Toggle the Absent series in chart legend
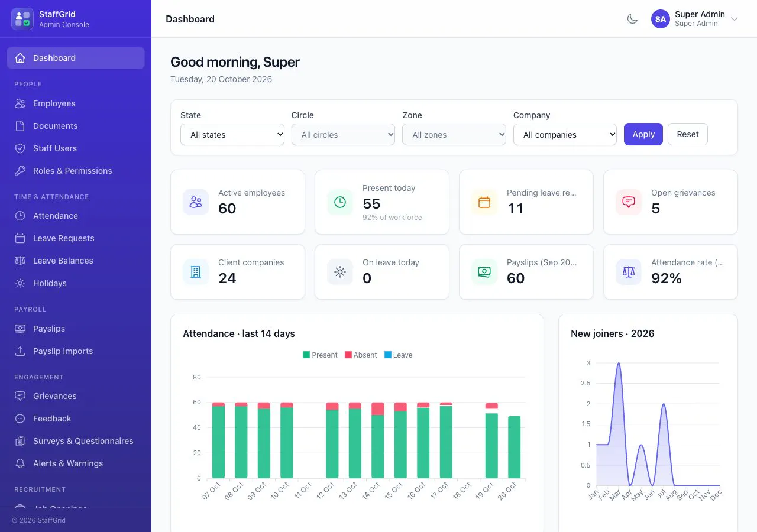 (x=361, y=355)
